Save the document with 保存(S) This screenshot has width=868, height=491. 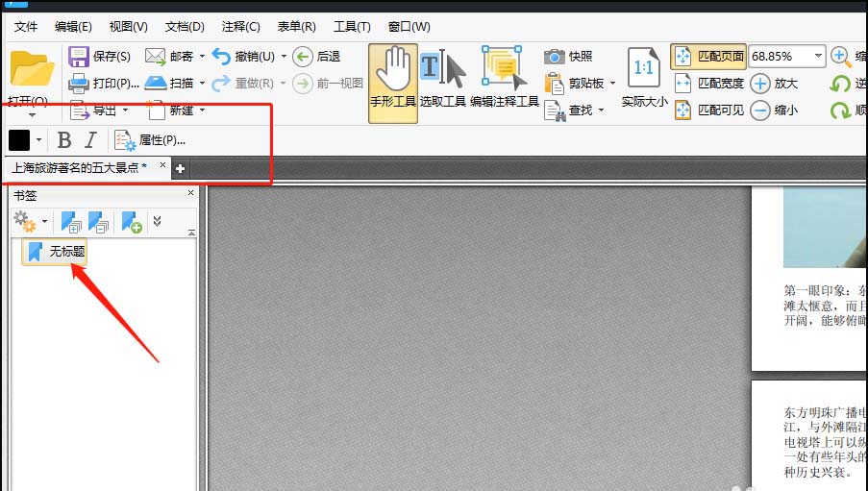tap(100, 57)
